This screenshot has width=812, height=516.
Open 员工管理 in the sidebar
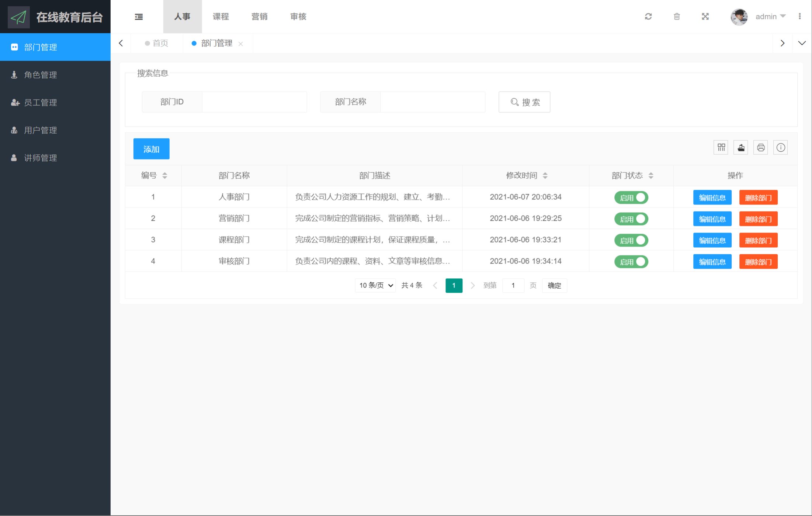pos(41,103)
